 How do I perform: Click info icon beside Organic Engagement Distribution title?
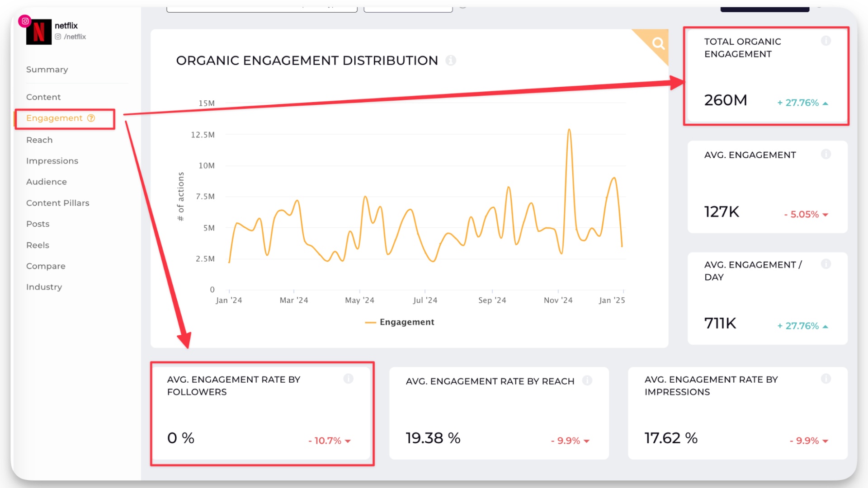[450, 60]
